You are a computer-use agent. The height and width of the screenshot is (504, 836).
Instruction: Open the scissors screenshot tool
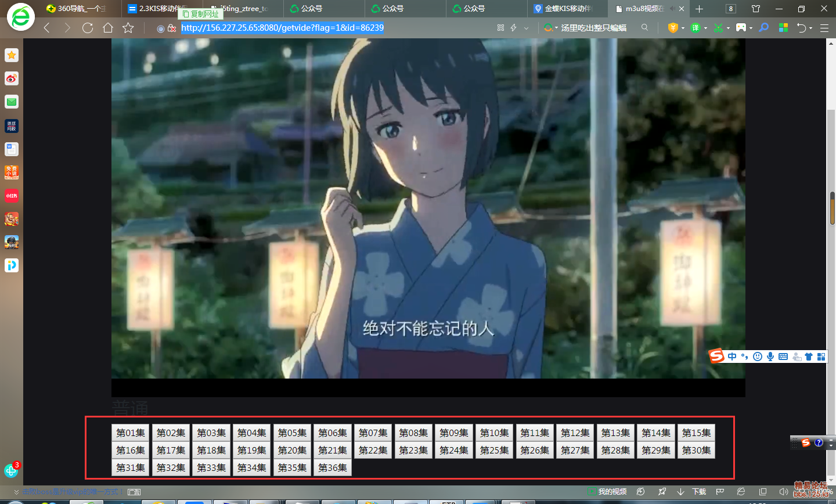pyautogui.click(x=718, y=28)
